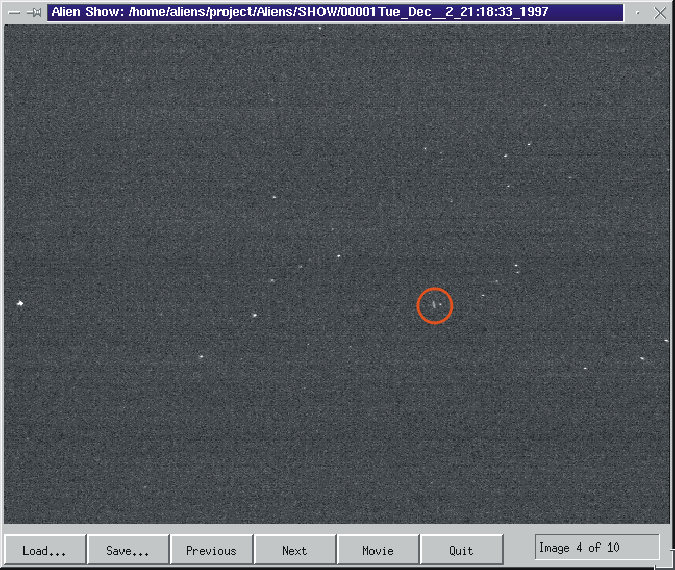Click the sky image display area
The height and width of the screenshot is (570, 675).
tap(337, 274)
